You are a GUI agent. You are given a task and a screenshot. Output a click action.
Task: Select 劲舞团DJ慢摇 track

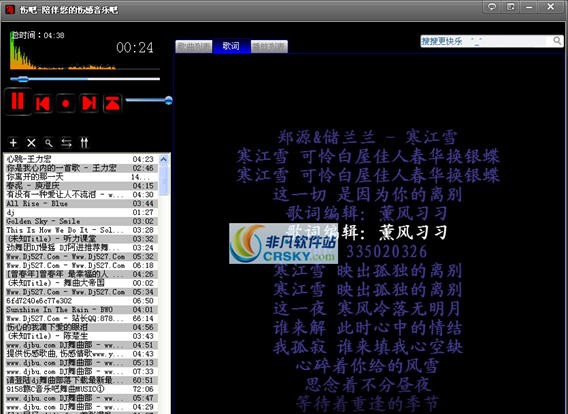pos(81,248)
